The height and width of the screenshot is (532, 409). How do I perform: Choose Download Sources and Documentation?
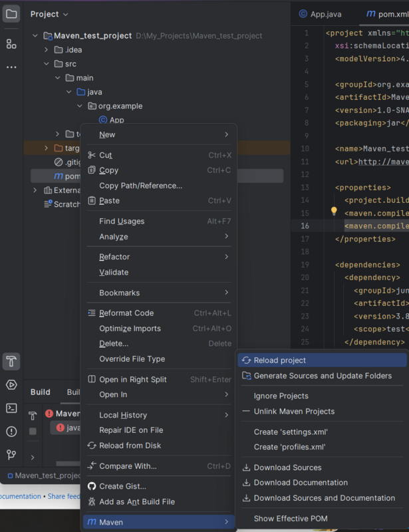(322, 497)
